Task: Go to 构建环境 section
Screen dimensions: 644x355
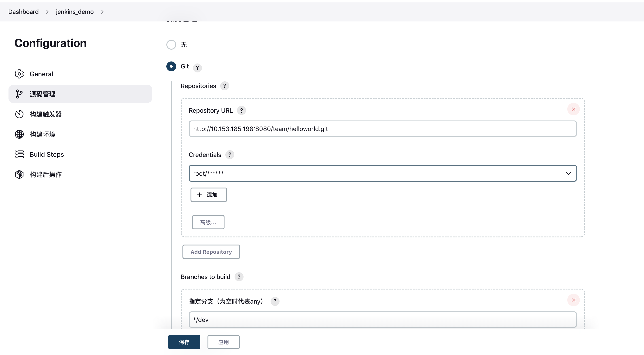Action: pos(80,134)
